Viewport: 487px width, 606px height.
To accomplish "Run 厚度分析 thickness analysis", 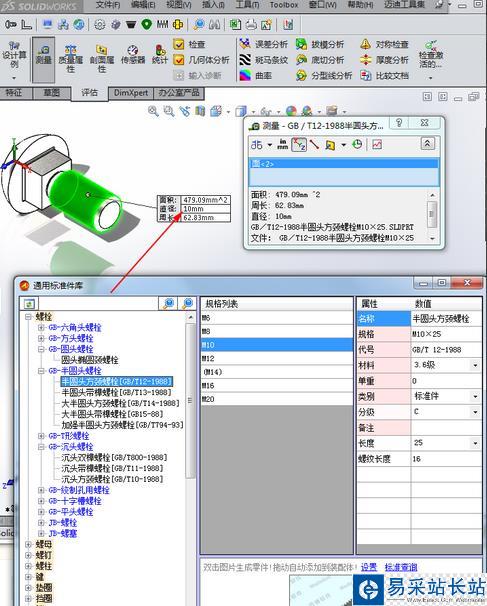I will 384,60.
